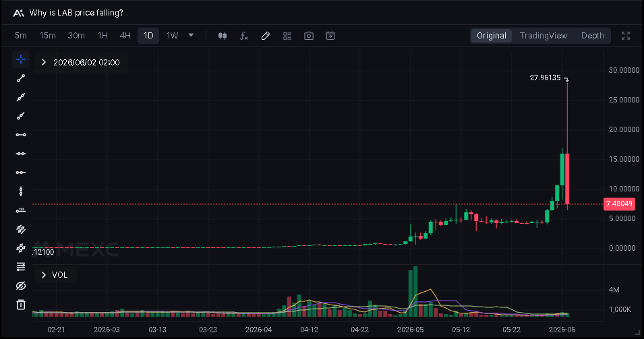Expand the 2026/06/02 02:00 data legend

[x=44, y=63]
